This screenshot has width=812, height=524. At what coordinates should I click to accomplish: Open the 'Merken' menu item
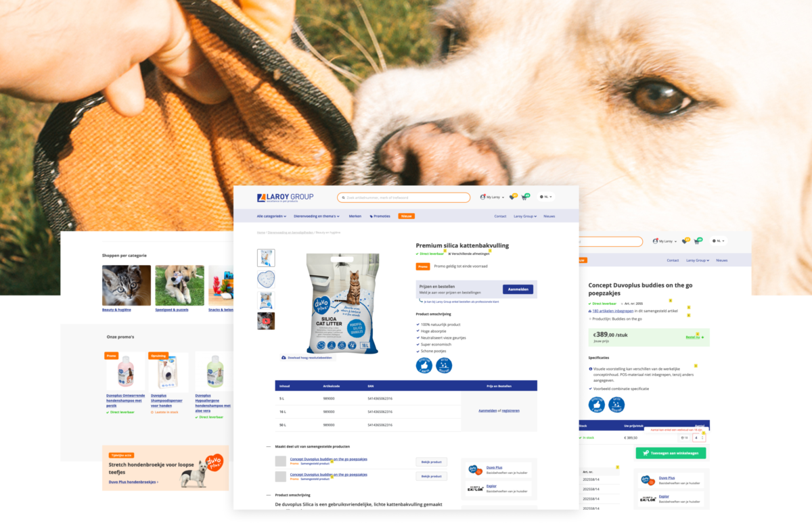coord(355,216)
